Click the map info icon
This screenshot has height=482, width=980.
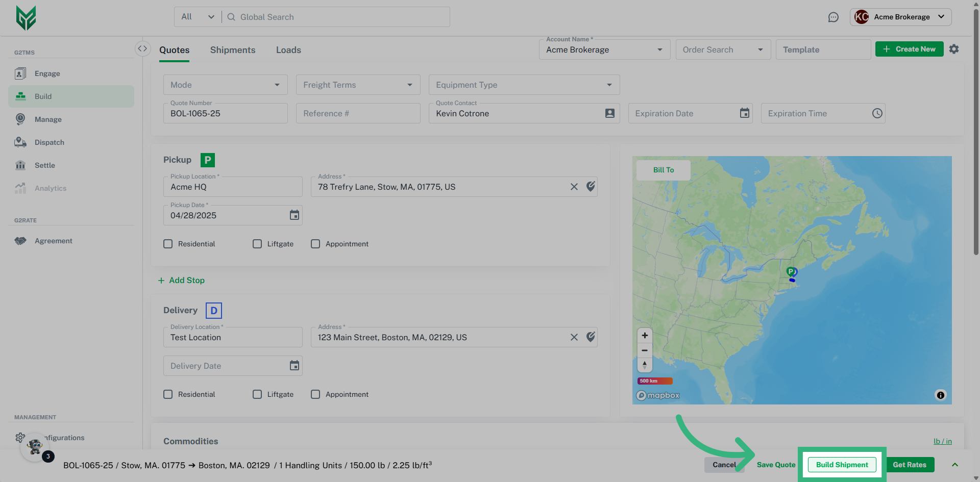point(940,395)
